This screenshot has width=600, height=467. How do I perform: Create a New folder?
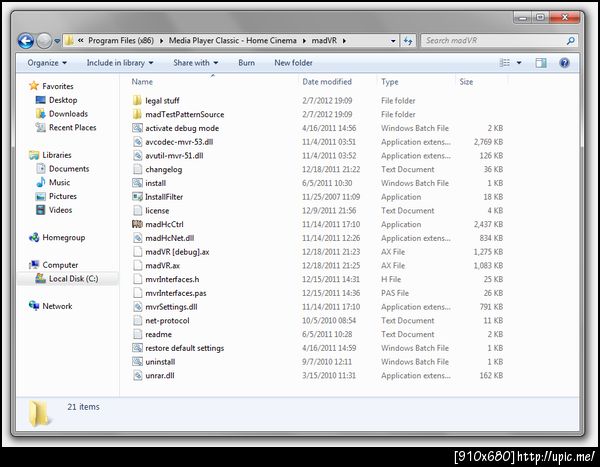tap(293, 63)
